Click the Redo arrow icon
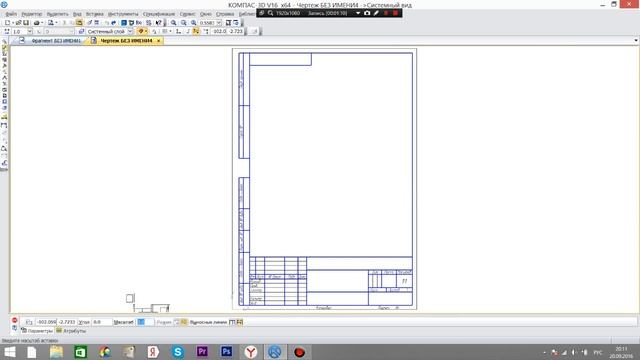The width and height of the screenshot is (640, 360). pyautogui.click(x=113, y=23)
